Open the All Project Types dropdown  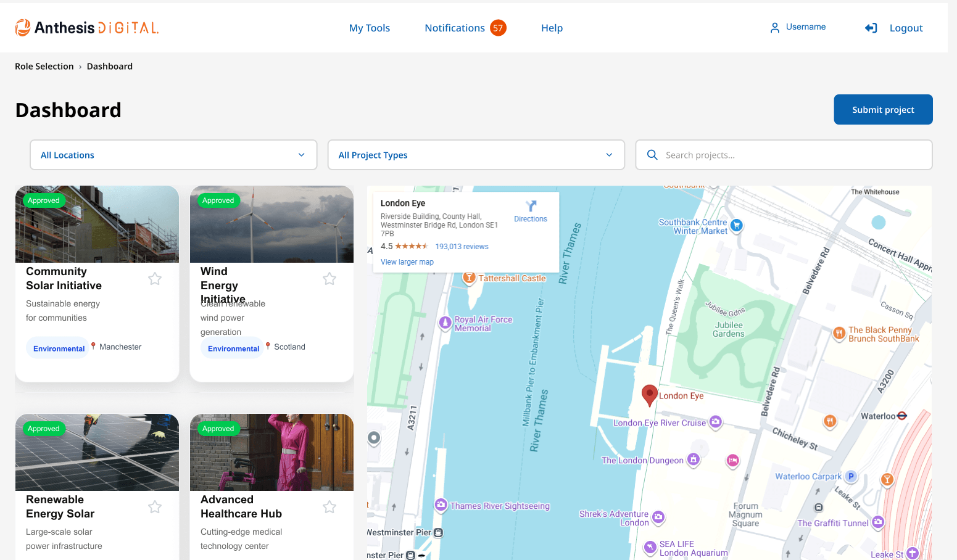coord(476,155)
